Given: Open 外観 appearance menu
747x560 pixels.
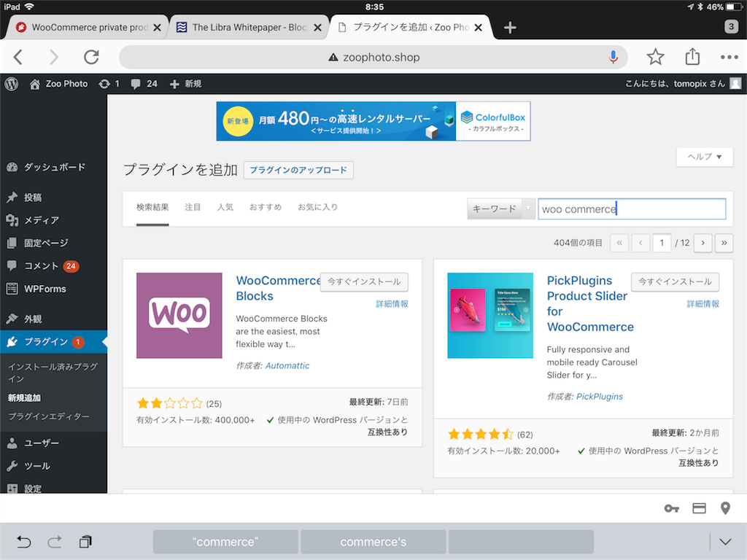Looking at the screenshot, I should (x=53, y=319).
